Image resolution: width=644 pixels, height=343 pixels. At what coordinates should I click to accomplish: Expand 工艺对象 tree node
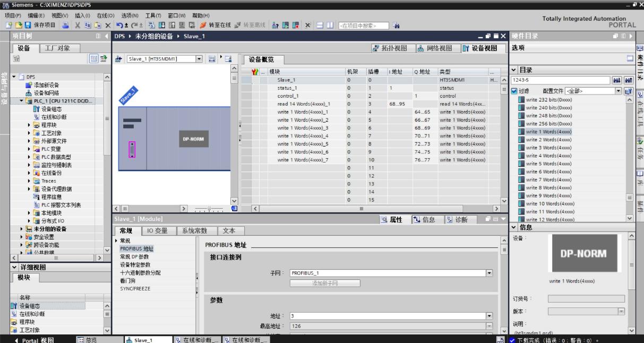30,133
